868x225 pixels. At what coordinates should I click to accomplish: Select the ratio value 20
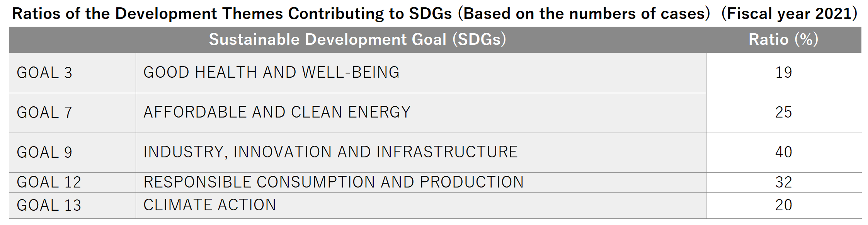click(x=784, y=205)
